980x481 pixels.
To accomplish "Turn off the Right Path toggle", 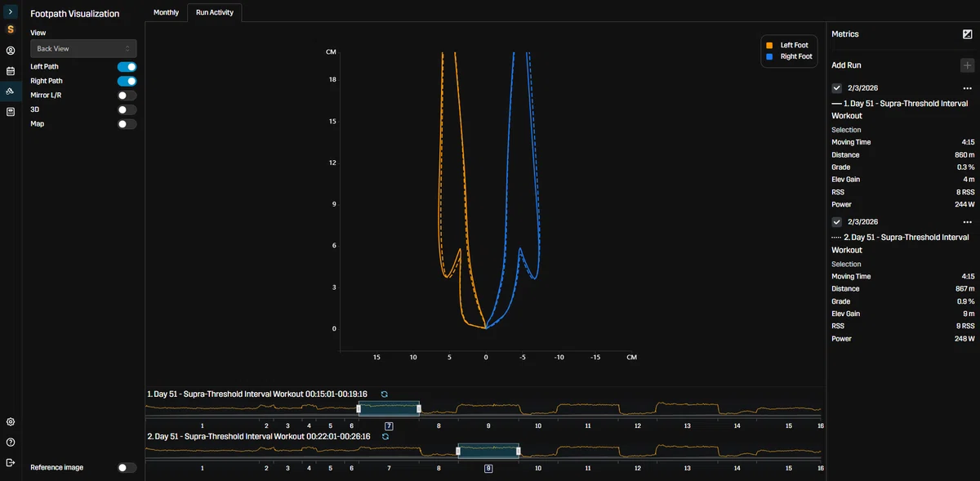I will click(x=127, y=81).
